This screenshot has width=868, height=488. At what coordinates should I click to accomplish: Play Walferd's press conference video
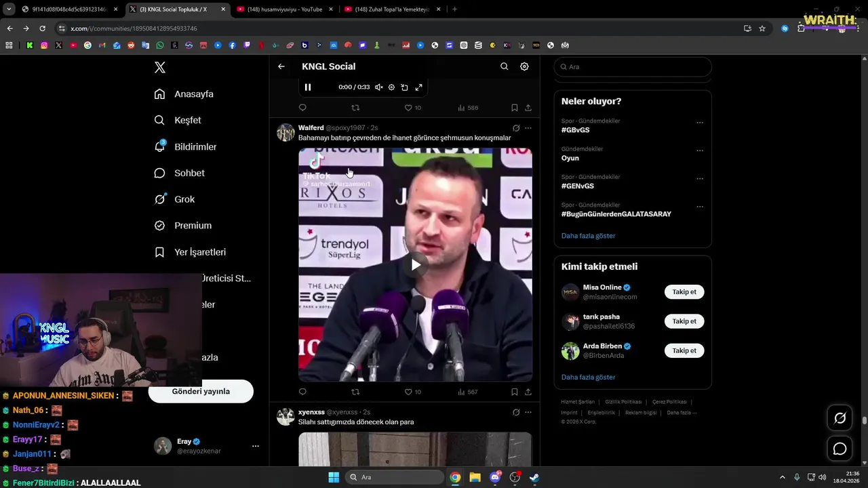pyautogui.click(x=416, y=265)
